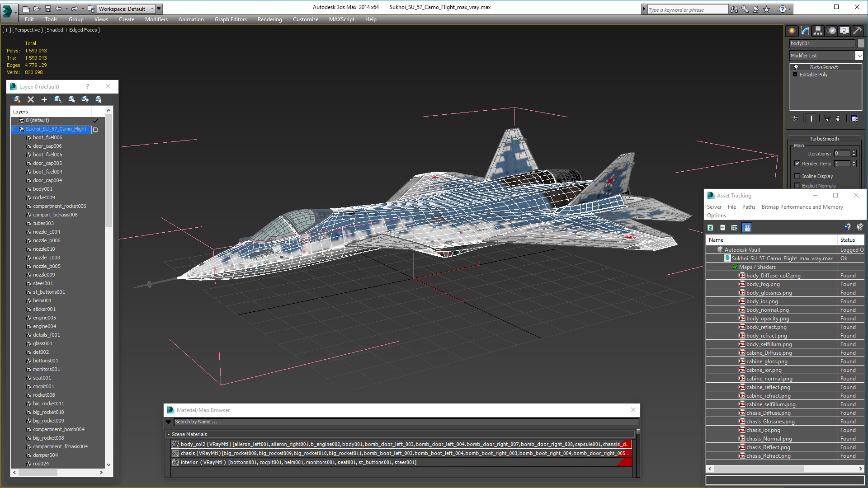Expand Editable Poly plus in modifier stack
The width and height of the screenshot is (868, 488).
point(795,75)
